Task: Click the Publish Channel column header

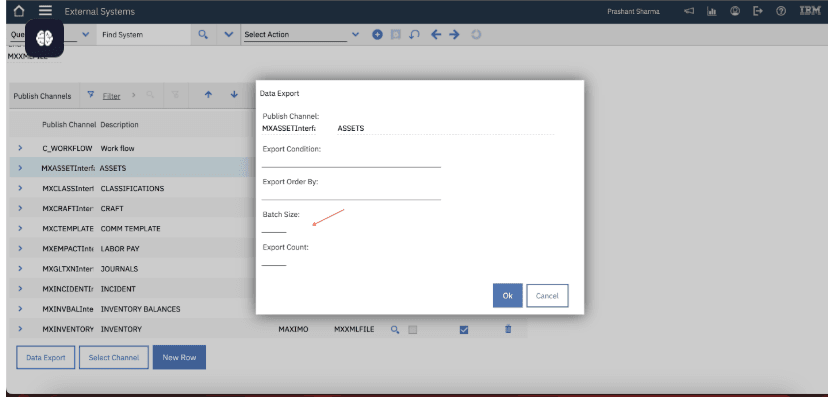Action: tap(69, 125)
